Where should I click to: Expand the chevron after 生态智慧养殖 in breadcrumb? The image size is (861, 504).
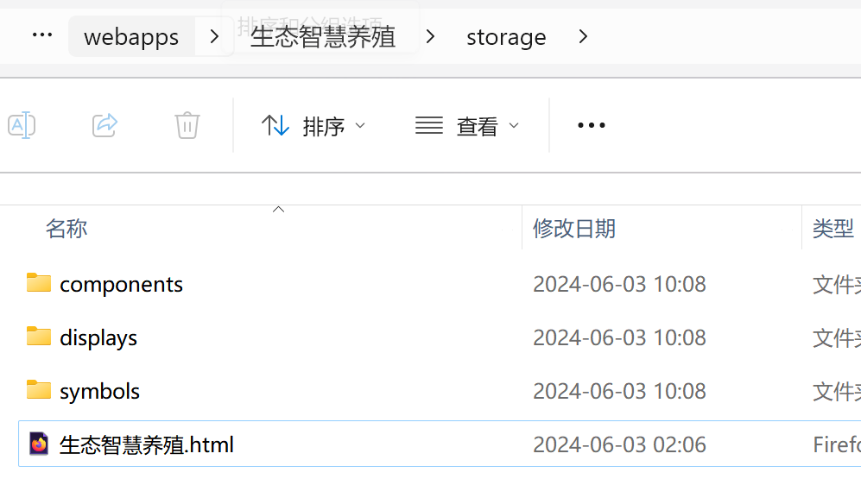point(430,36)
